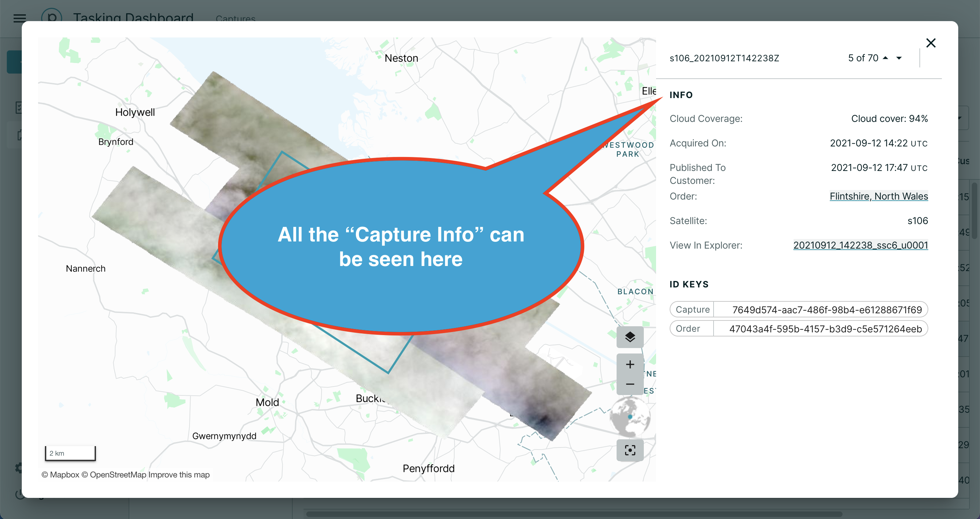The width and height of the screenshot is (980, 519).
Task: Click the horizontal scrollbar behind the dialog
Action: coord(574,514)
